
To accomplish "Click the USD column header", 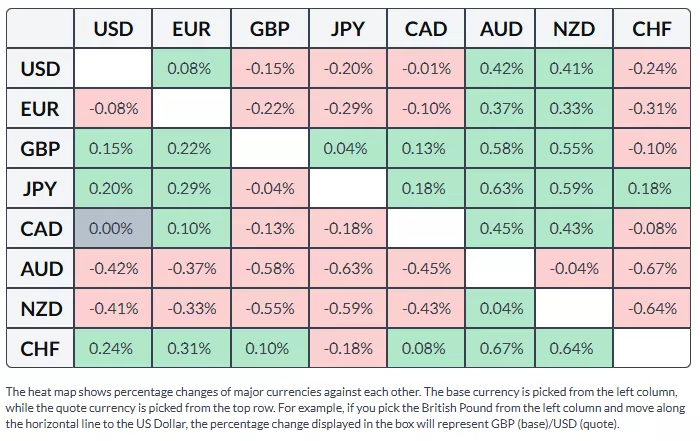I will [x=113, y=29].
